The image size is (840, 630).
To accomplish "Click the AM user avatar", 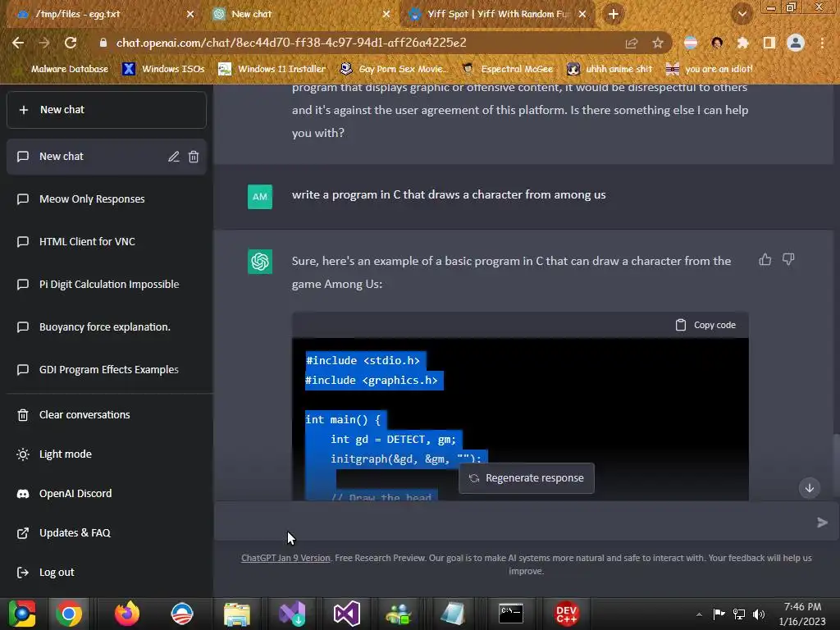I will (x=260, y=197).
